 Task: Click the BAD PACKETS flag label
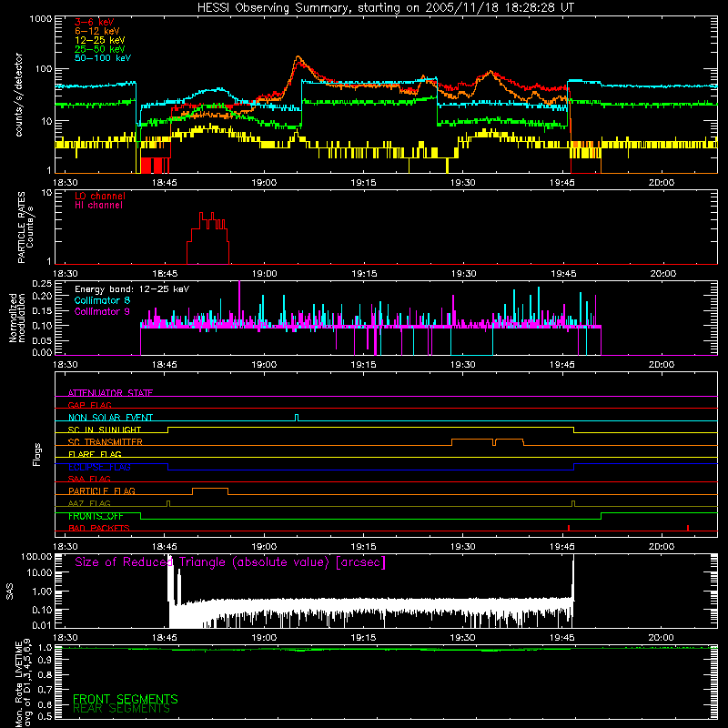click(99, 528)
